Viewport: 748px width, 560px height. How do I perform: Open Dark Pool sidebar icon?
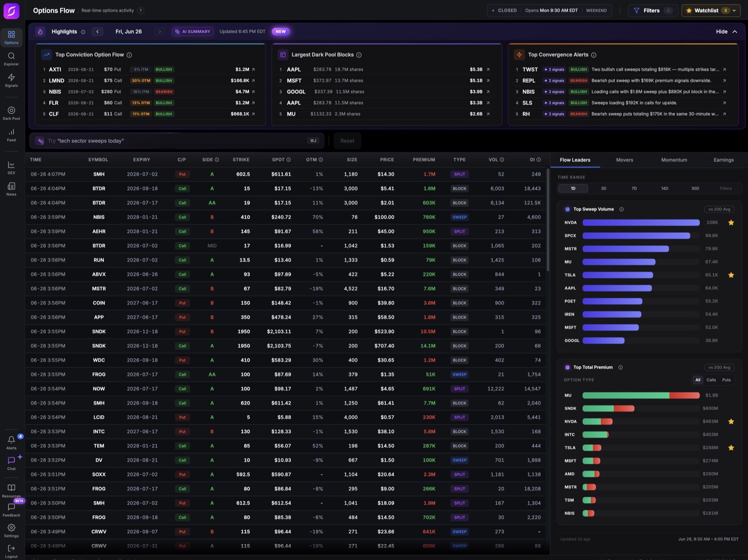pos(11,113)
